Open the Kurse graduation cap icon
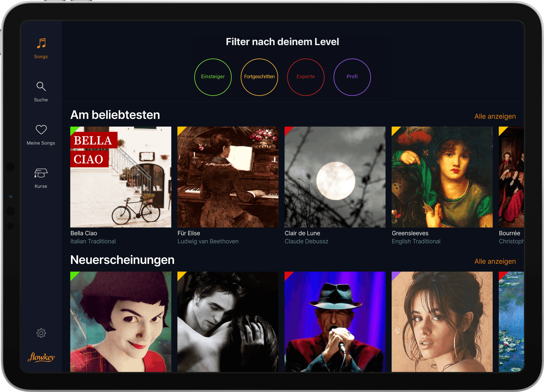This screenshot has height=392, width=544. tap(41, 173)
